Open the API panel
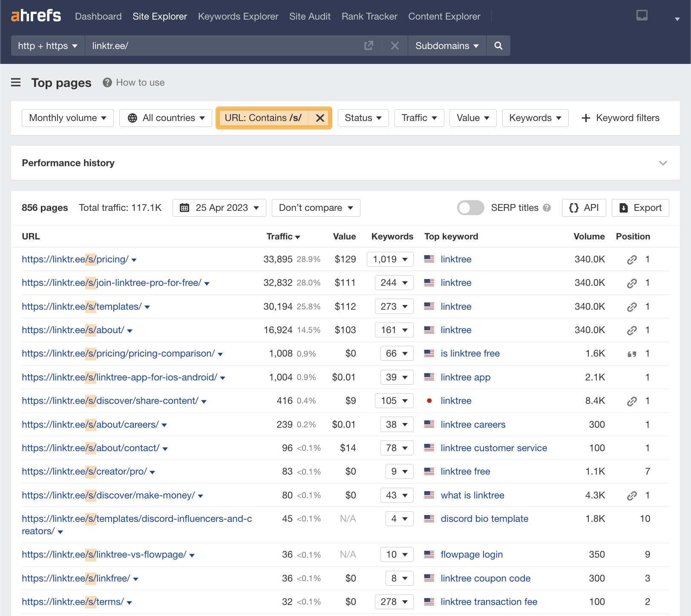 (584, 208)
